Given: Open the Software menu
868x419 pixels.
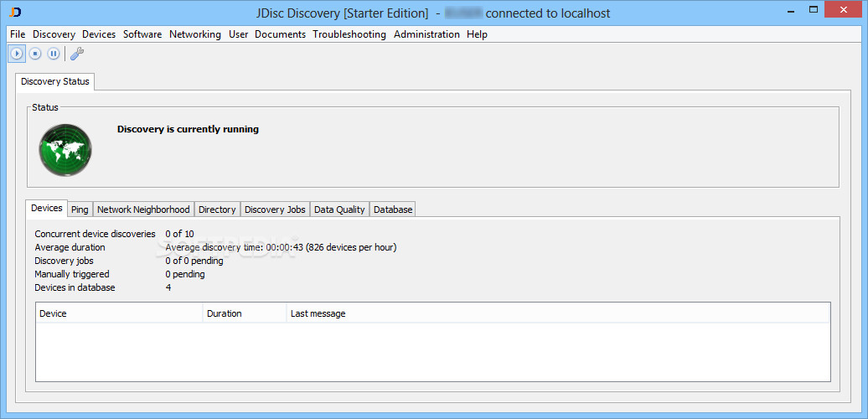Looking at the screenshot, I should click(x=142, y=34).
